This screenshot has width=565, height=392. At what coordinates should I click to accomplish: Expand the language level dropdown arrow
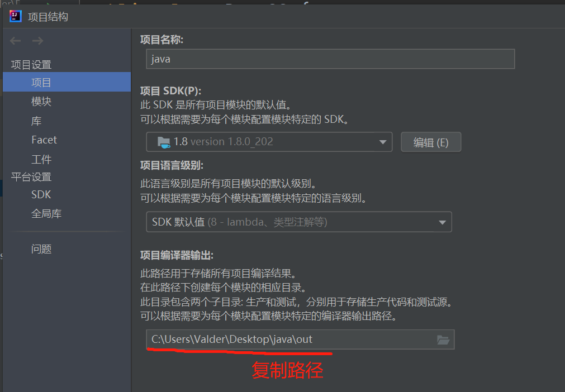(442, 222)
